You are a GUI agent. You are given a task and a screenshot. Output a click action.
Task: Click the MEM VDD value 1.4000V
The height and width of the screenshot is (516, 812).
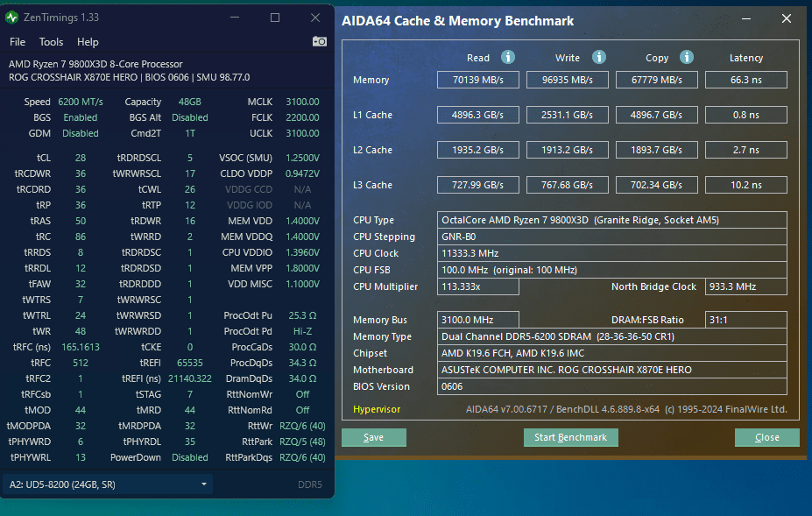[302, 221]
